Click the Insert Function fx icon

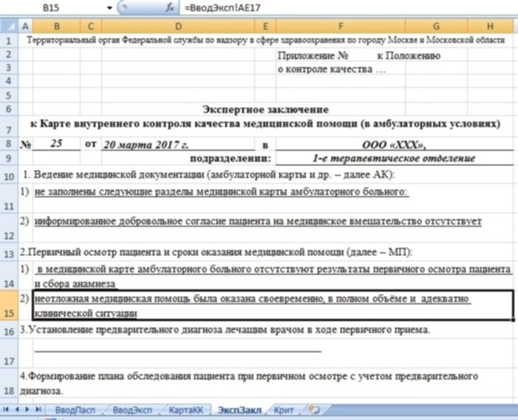click(169, 8)
